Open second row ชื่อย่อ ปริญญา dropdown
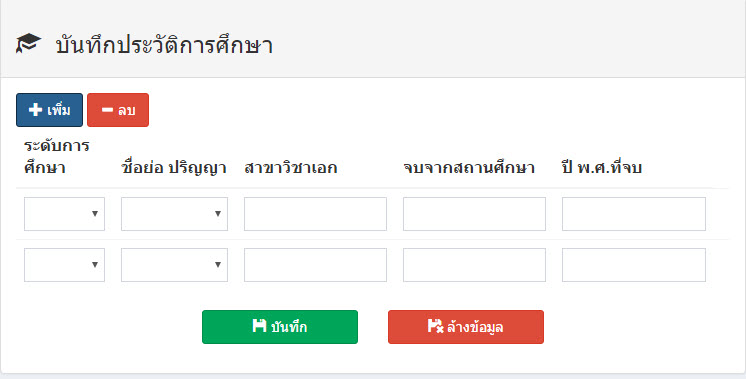This screenshot has height=379, width=746. coord(174,265)
